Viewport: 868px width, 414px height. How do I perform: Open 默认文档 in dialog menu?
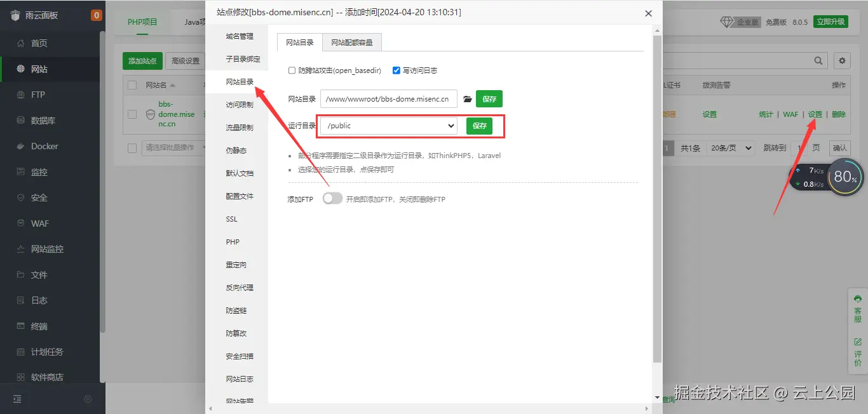click(x=240, y=173)
